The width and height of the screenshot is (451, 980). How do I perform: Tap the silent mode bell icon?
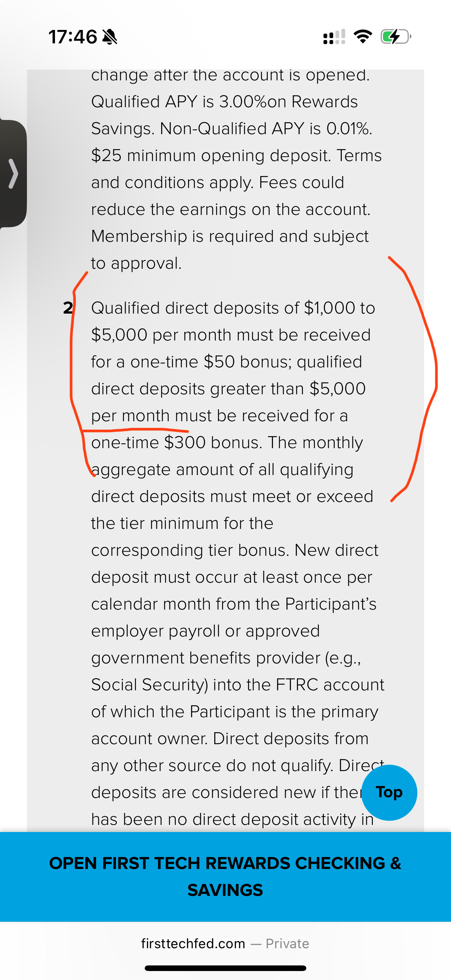(x=110, y=37)
